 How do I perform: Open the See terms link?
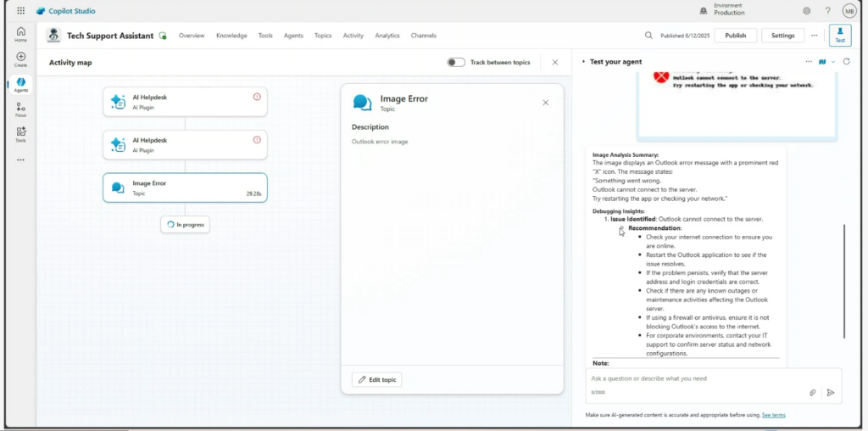(773, 415)
